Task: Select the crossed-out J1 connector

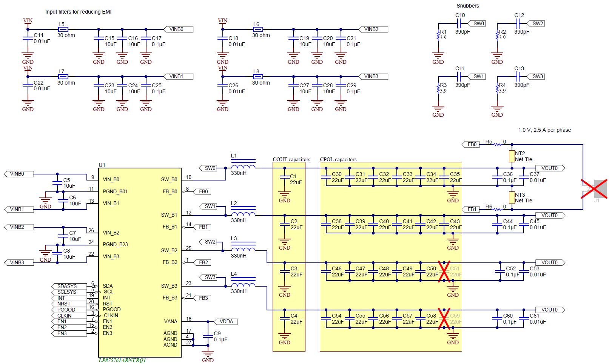Action: pyautogui.click(x=594, y=189)
